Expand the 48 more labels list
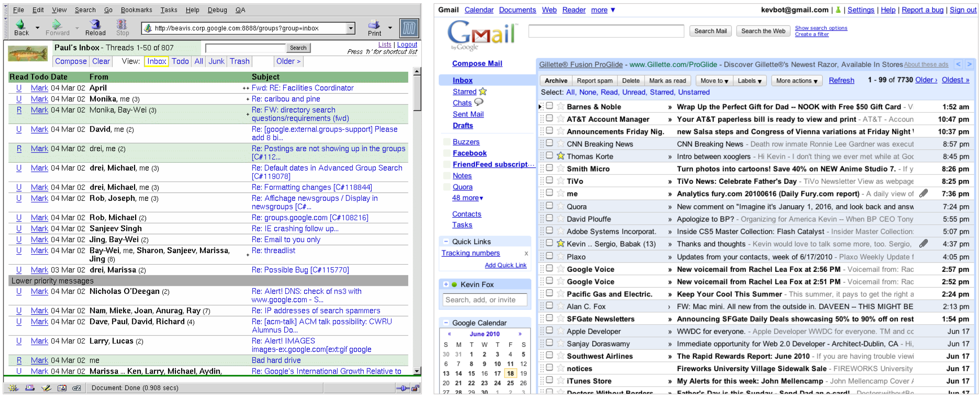980x398 pixels. [x=467, y=198]
